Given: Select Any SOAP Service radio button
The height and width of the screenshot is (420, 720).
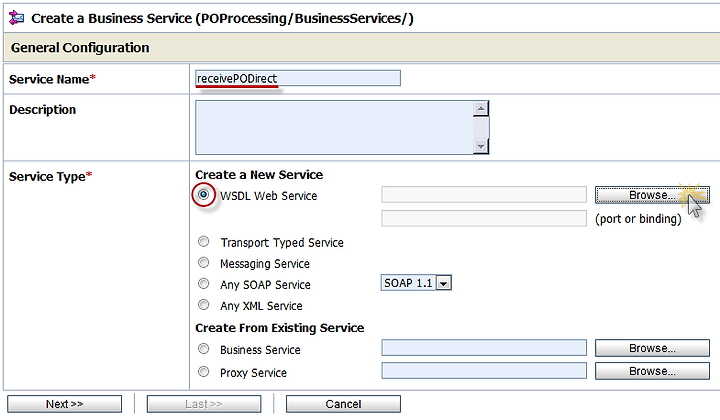Looking at the screenshot, I should 203,284.
